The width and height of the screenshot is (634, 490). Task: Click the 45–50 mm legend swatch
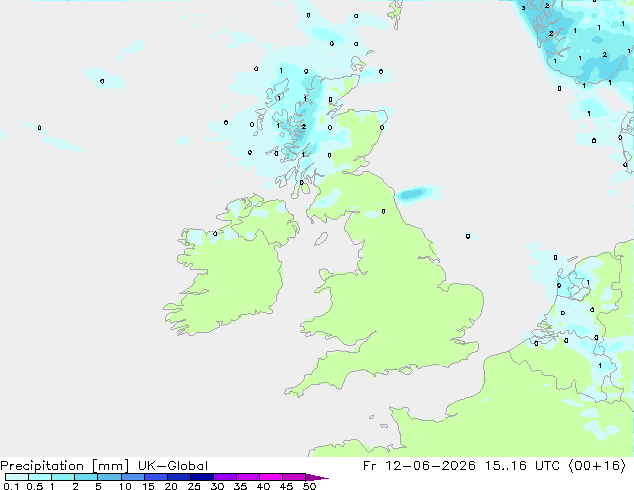pos(294,477)
